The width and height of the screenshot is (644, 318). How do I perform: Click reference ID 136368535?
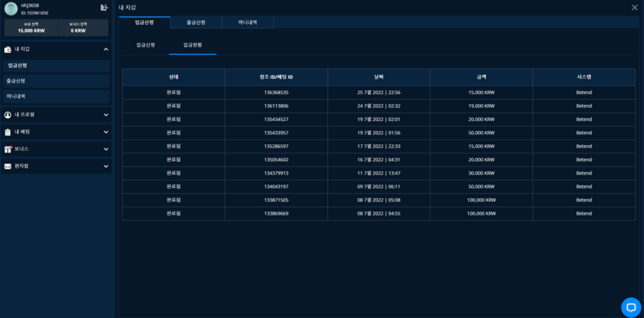[276, 93]
